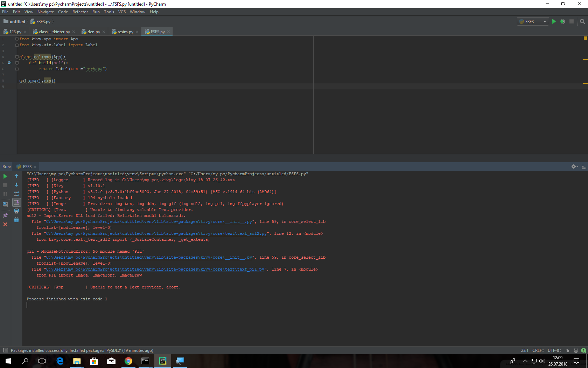
Task: Toggle scroll to end in the Run console
Action: [16, 202]
